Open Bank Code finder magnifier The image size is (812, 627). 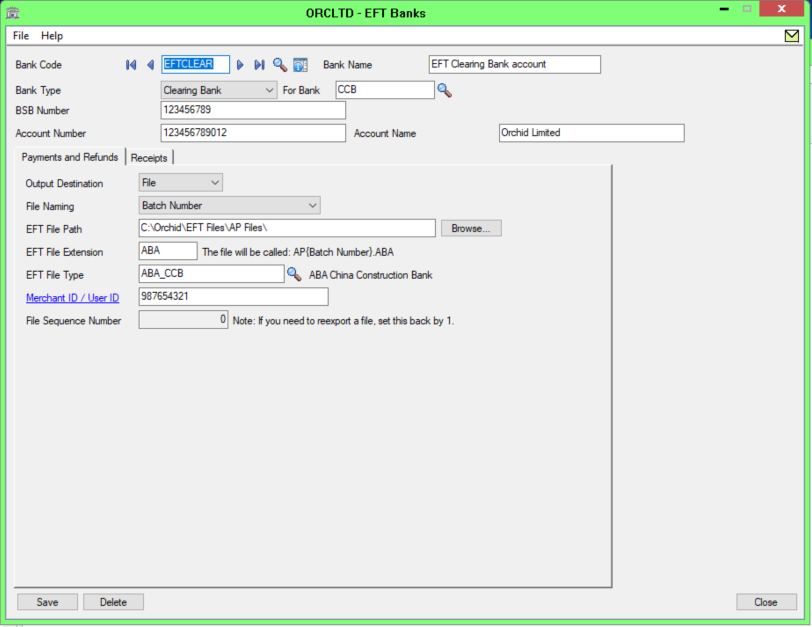pos(280,65)
